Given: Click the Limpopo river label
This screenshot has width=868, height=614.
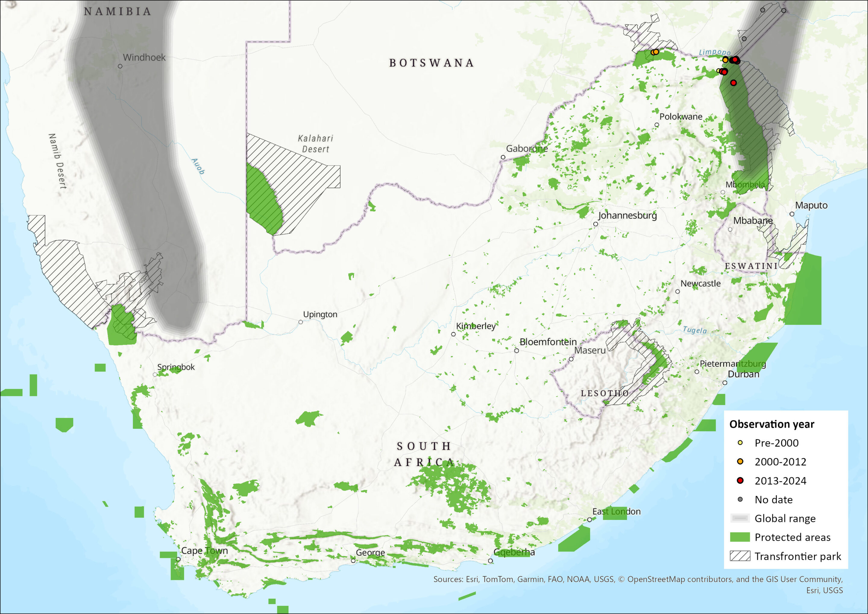Looking at the screenshot, I should click(715, 52).
